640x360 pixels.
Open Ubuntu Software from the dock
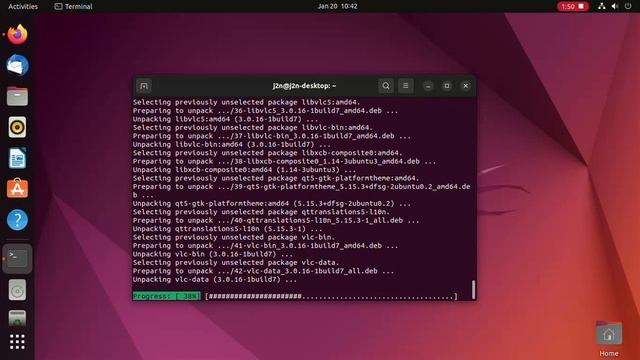[17, 189]
